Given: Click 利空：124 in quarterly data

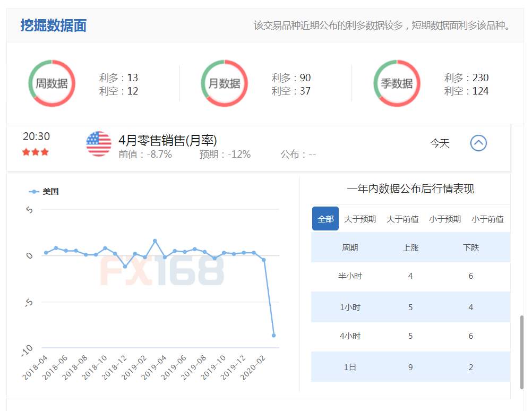Looking at the screenshot, I should [467, 91].
